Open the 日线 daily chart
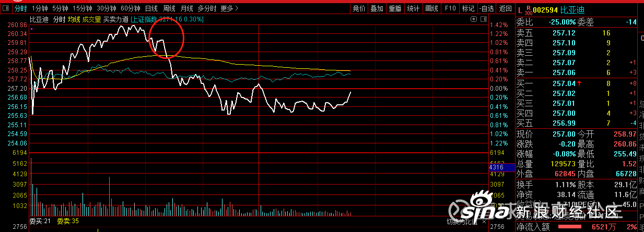644x232 pixels. point(151,8)
